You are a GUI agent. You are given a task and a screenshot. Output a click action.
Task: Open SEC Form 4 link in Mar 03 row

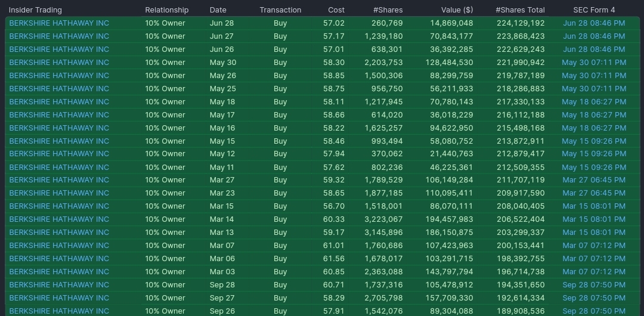point(594,272)
